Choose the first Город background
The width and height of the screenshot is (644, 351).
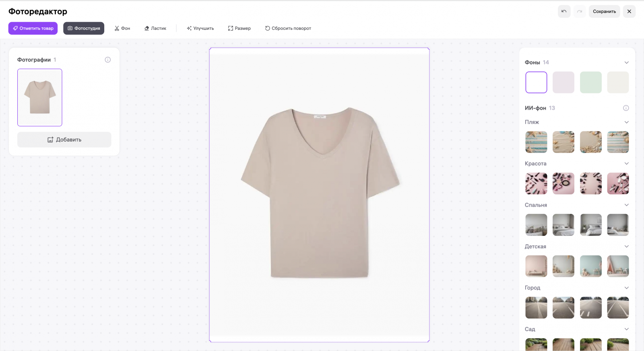[536, 307]
